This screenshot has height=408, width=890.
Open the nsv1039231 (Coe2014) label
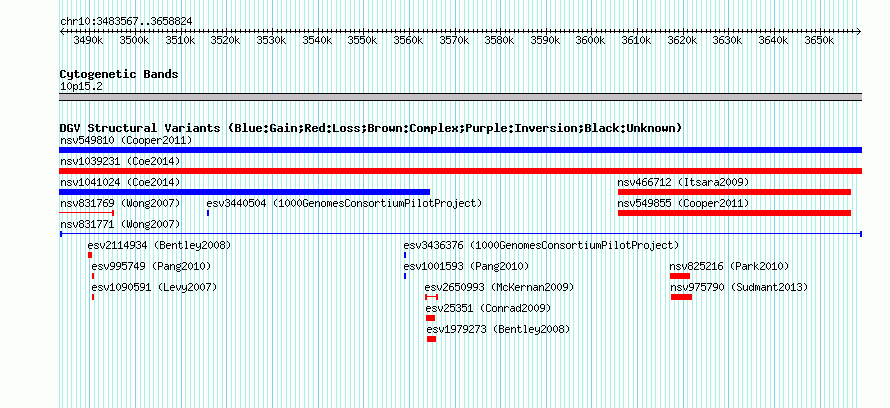[120, 161]
